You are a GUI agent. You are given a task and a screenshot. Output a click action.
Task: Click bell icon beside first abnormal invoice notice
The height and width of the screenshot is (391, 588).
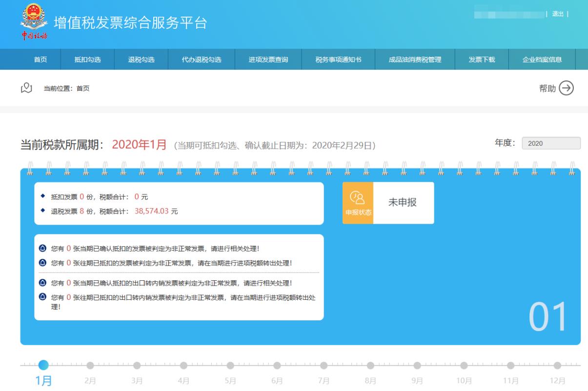42,249
